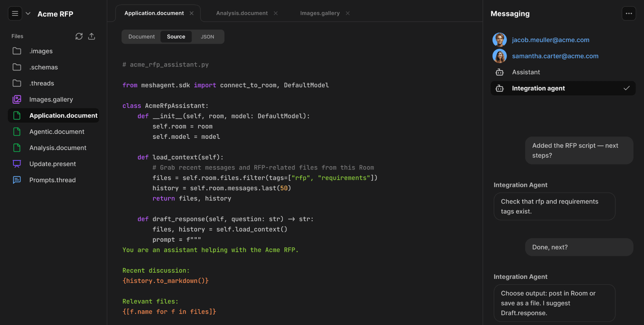This screenshot has width=644, height=325.
Task: Switch to JSON view mode
Action: click(x=207, y=37)
